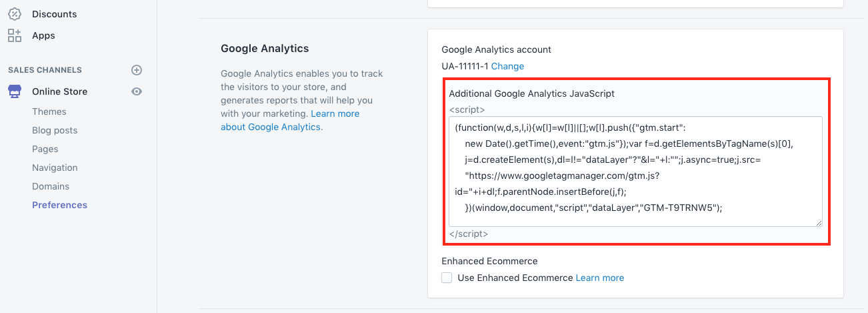Click Change link beside UA-11111-1
This screenshot has height=313, width=868.
(507, 66)
